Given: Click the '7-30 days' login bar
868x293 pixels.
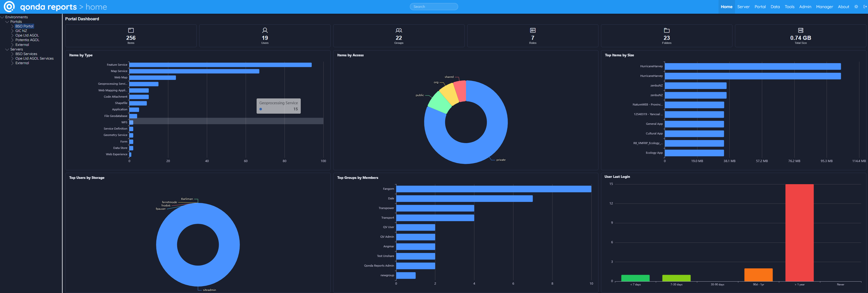Looking at the screenshot, I should 676,278.
